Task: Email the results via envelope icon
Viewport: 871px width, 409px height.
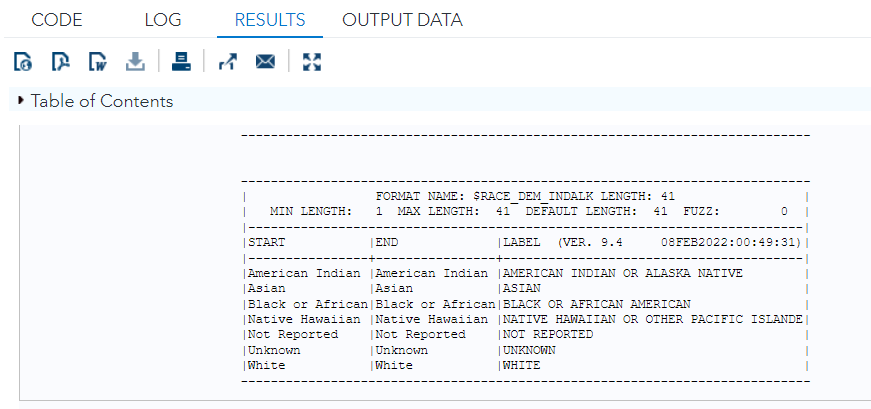Action: (x=265, y=62)
